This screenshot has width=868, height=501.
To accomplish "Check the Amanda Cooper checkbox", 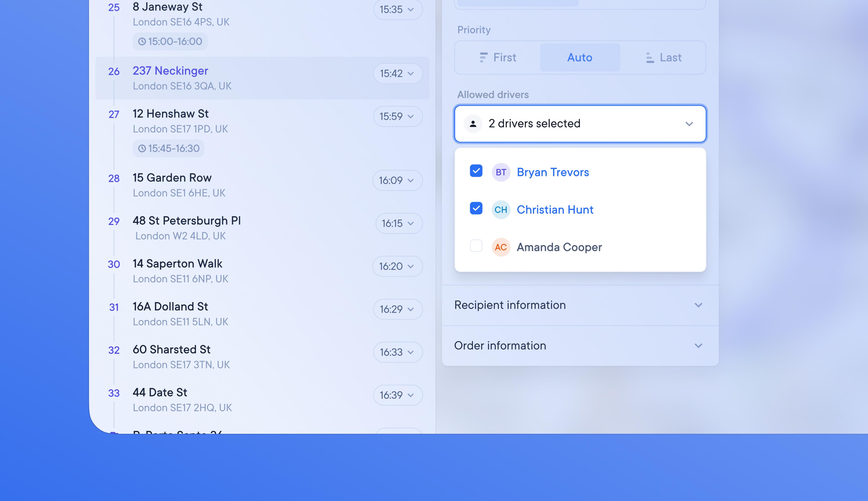I will tap(476, 246).
